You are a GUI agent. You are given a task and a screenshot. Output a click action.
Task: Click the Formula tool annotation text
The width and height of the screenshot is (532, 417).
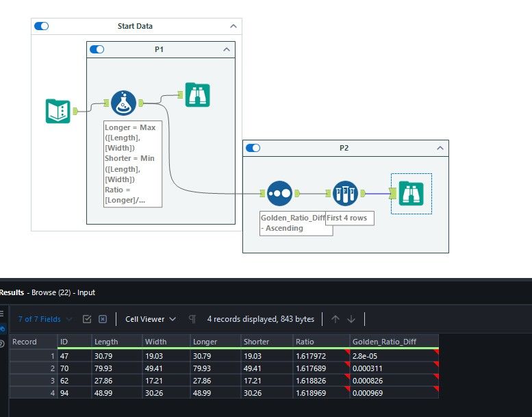(x=133, y=164)
